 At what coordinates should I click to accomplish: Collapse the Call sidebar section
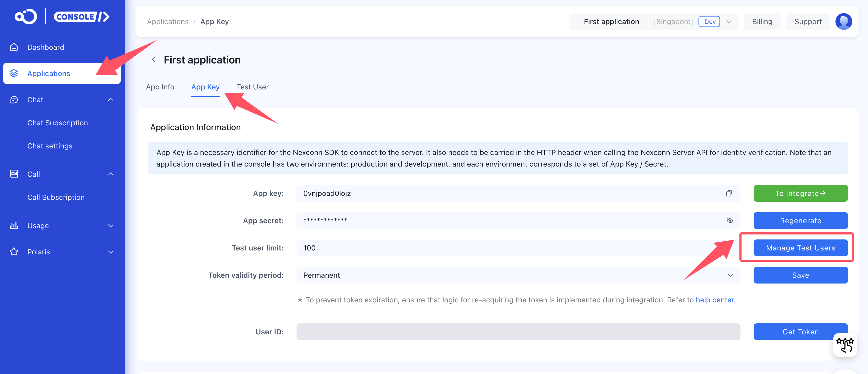(x=110, y=174)
